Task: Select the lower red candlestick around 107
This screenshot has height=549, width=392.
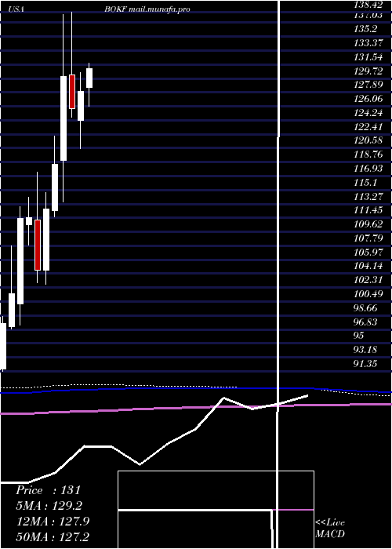Action: 38,245
